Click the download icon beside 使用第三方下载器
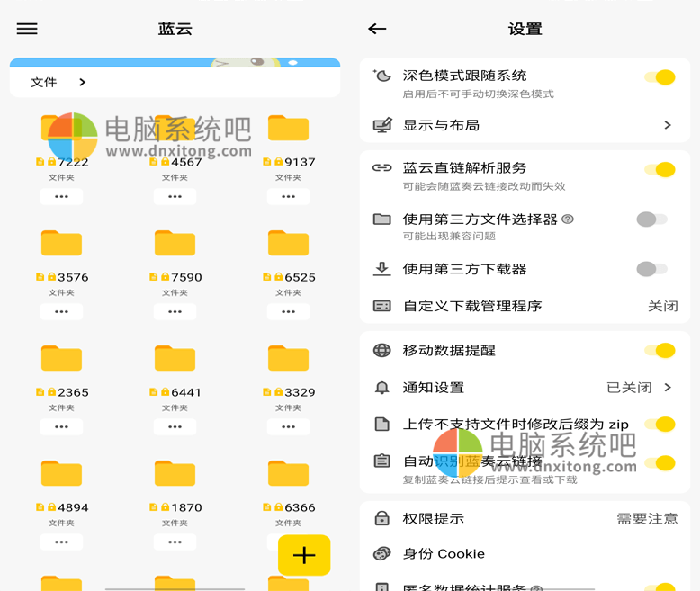This screenshot has width=700, height=591. [382, 269]
